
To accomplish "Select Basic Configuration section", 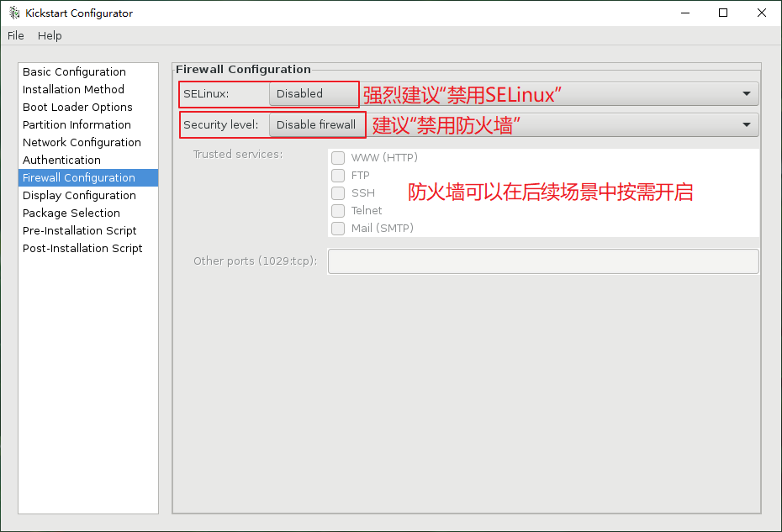I will tap(88, 71).
